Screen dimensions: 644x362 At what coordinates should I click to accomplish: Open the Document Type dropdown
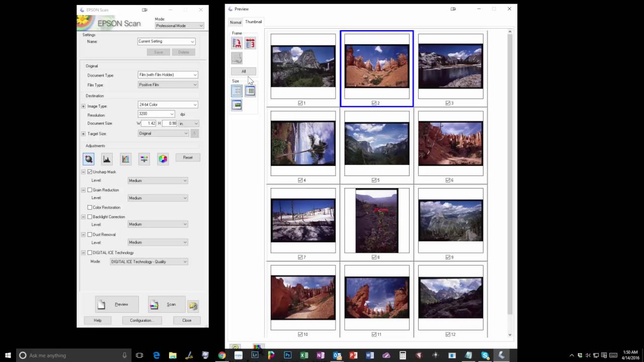click(168, 75)
